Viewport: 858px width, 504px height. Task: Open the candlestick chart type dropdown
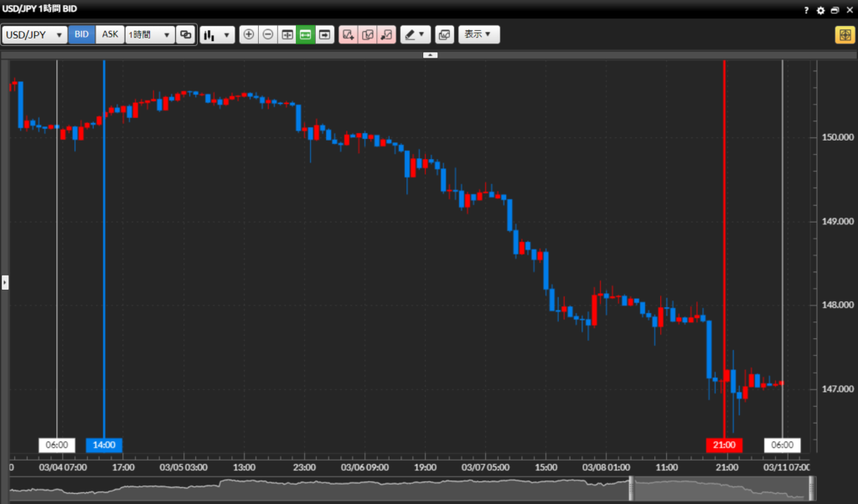click(217, 35)
